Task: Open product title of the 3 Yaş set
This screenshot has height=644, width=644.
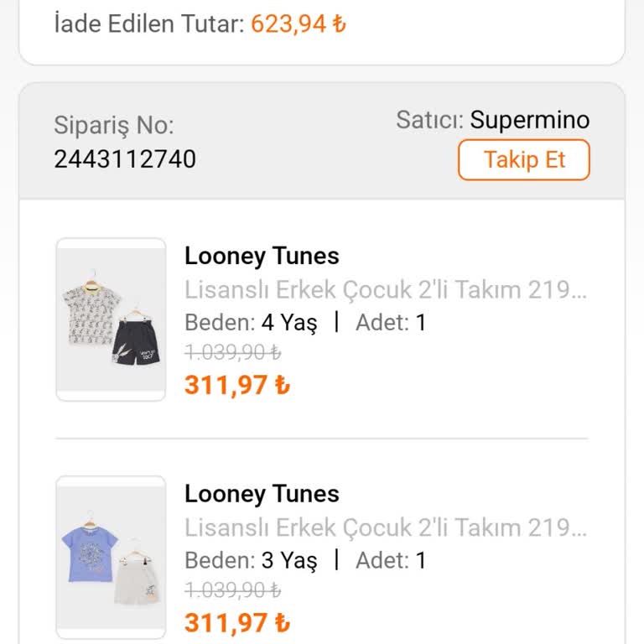Action: coord(386,528)
